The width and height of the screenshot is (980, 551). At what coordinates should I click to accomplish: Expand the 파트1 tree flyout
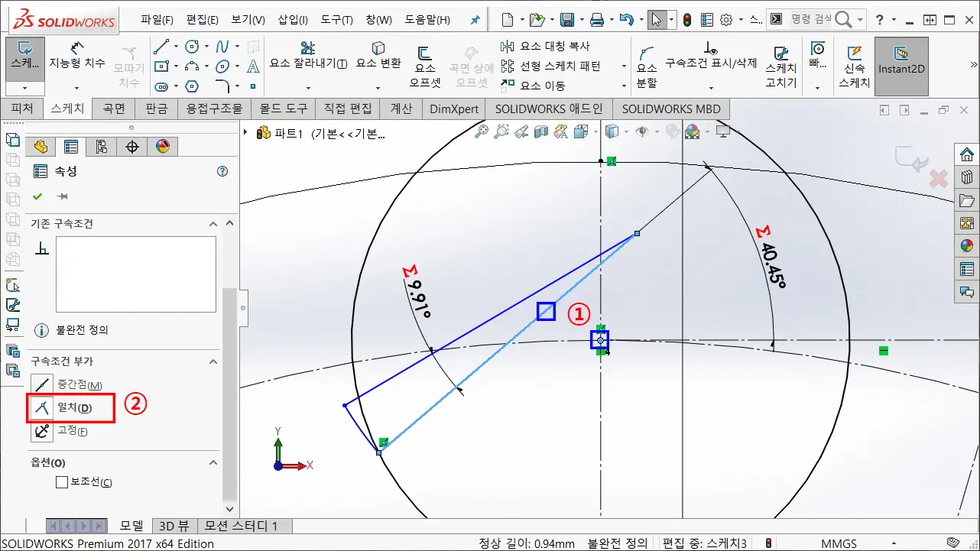(x=246, y=133)
